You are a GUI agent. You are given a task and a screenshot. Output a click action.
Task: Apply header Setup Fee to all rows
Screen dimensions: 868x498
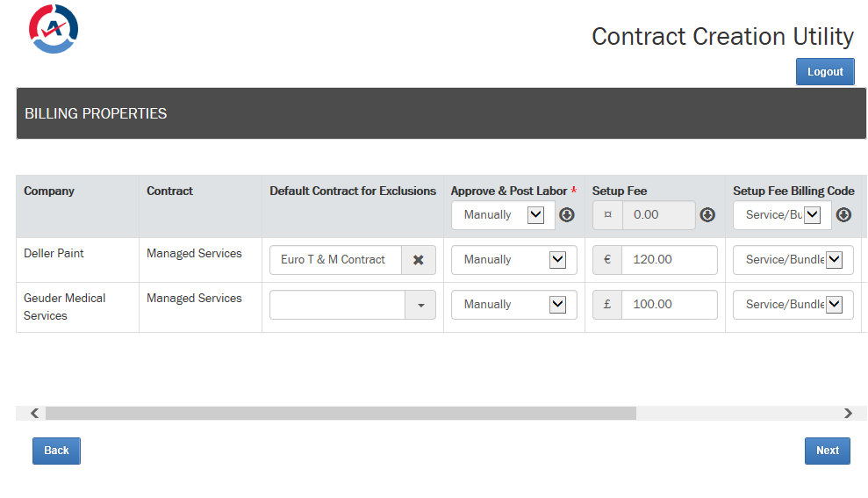(x=707, y=215)
